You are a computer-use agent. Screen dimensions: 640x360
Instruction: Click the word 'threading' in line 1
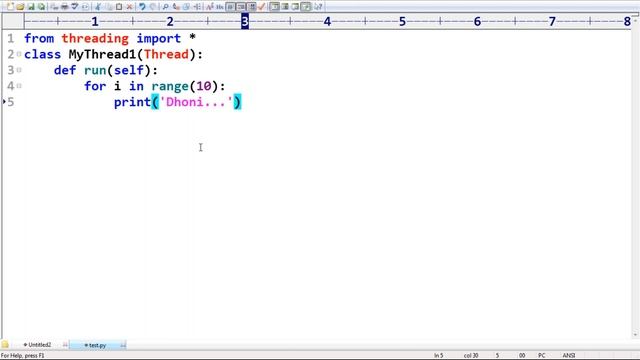pos(95,38)
